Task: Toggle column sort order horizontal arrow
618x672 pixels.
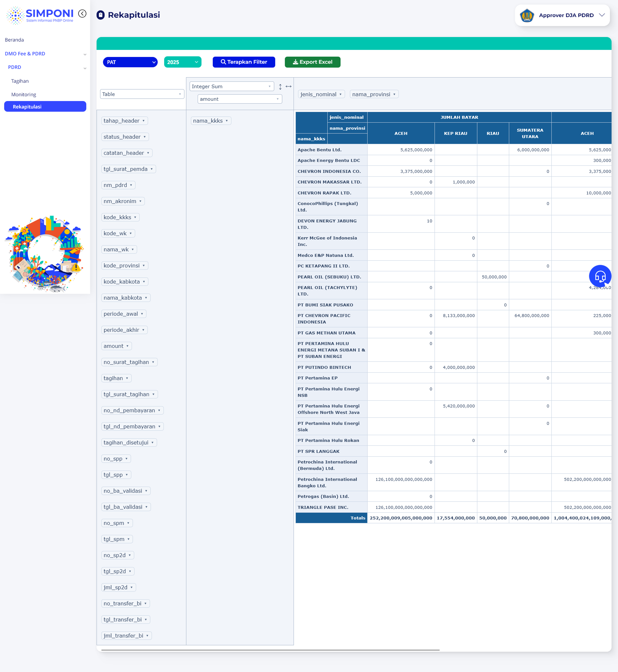Action: (x=289, y=87)
